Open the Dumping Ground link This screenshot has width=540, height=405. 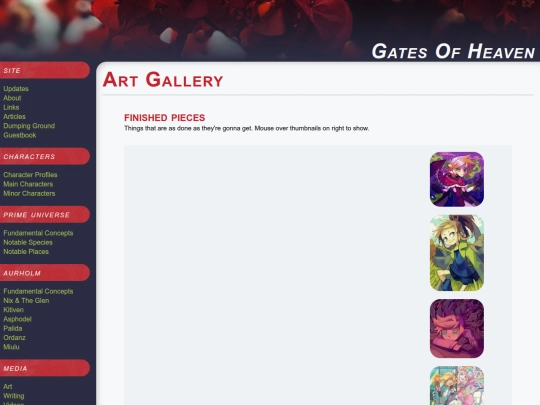click(29, 126)
